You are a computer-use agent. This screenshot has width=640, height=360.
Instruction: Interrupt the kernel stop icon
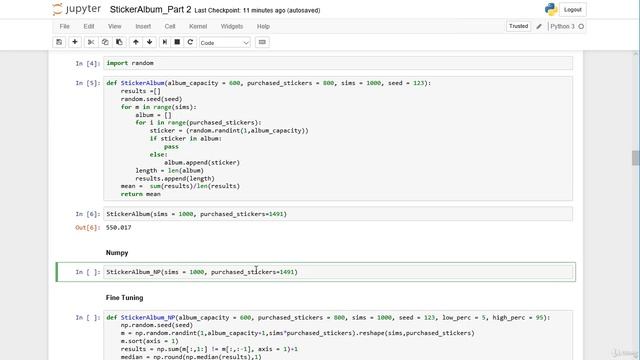177,42
